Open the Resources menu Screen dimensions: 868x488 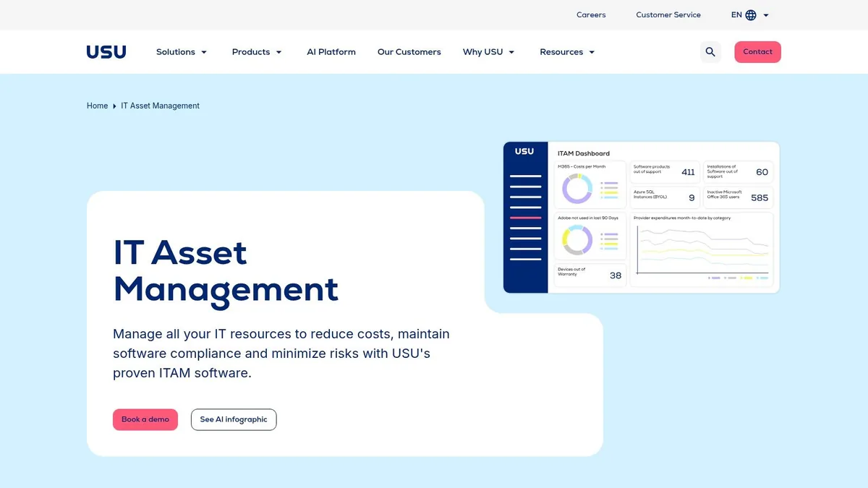561,52
